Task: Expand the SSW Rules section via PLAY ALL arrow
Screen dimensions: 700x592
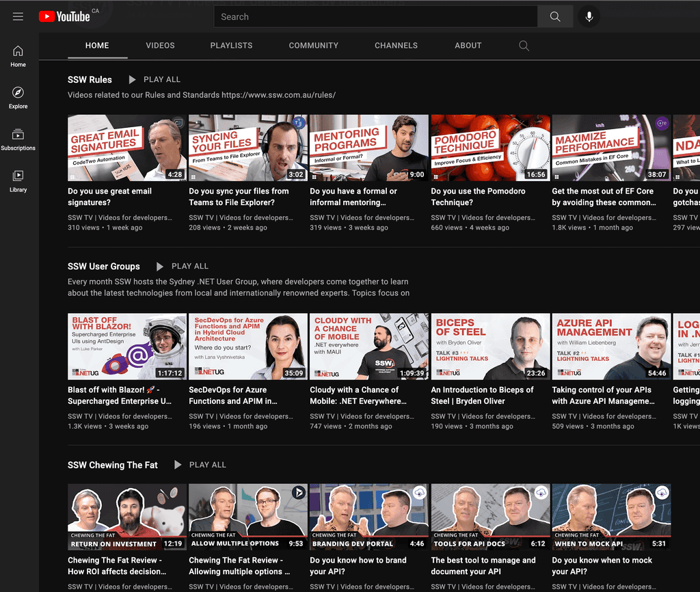Action: [131, 79]
